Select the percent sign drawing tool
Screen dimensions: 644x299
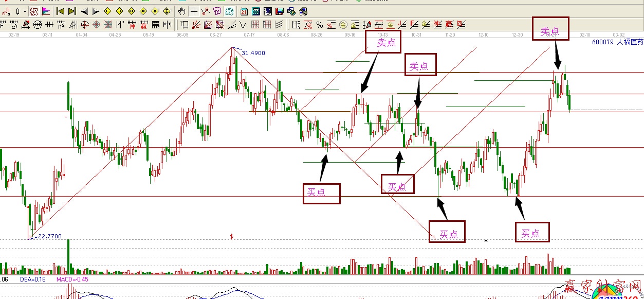pyautogui.click(x=319, y=24)
